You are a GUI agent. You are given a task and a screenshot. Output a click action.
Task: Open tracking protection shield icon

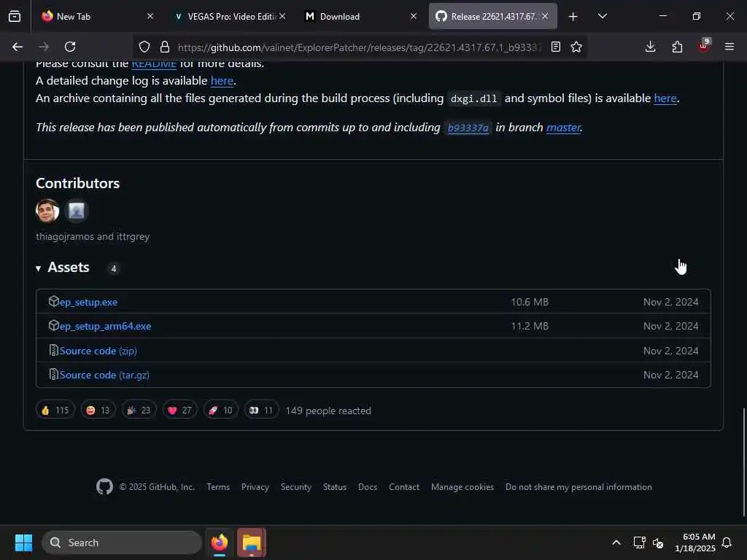tap(144, 47)
